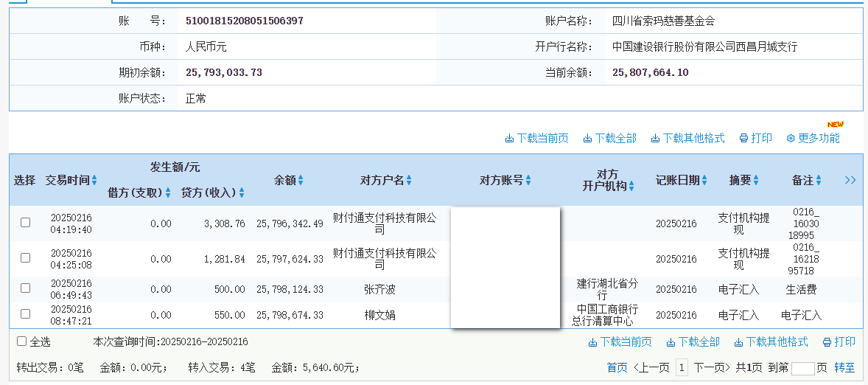868x385 pixels.
Task: Check the 04:25:08 transaction row checkbox
Action: (26, 257)
